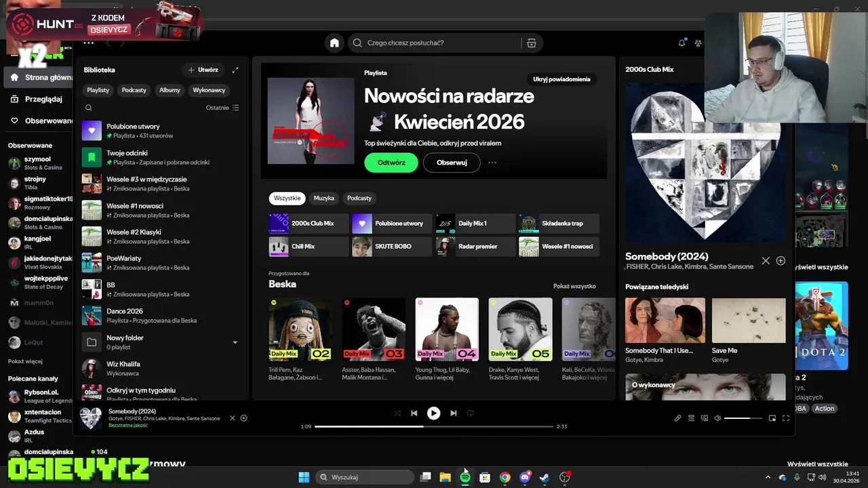Expand the Nowy folder arrow

click(235, 342)
